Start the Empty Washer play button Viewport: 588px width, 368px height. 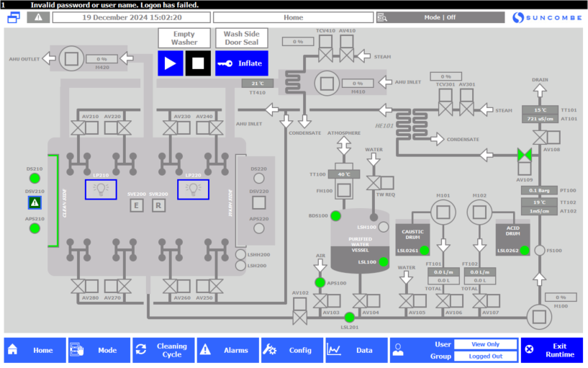(171, 63)
